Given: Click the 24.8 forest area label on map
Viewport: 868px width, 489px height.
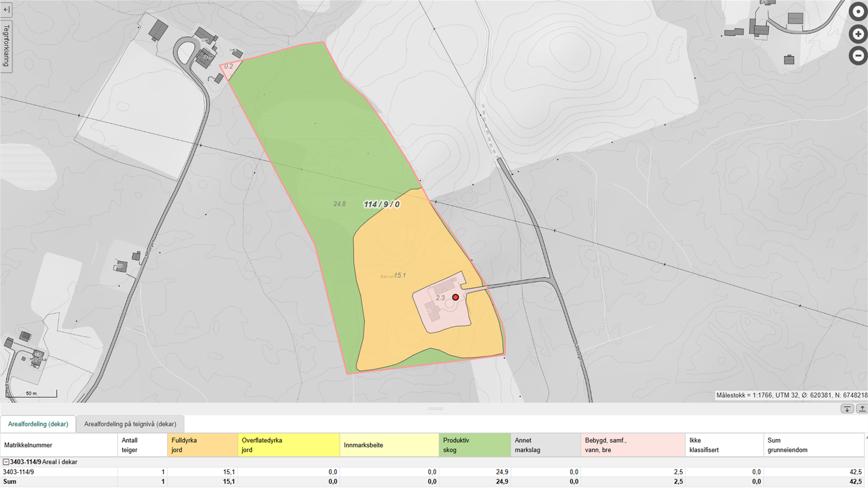Looking at the screenshot, I should [340, 204].
